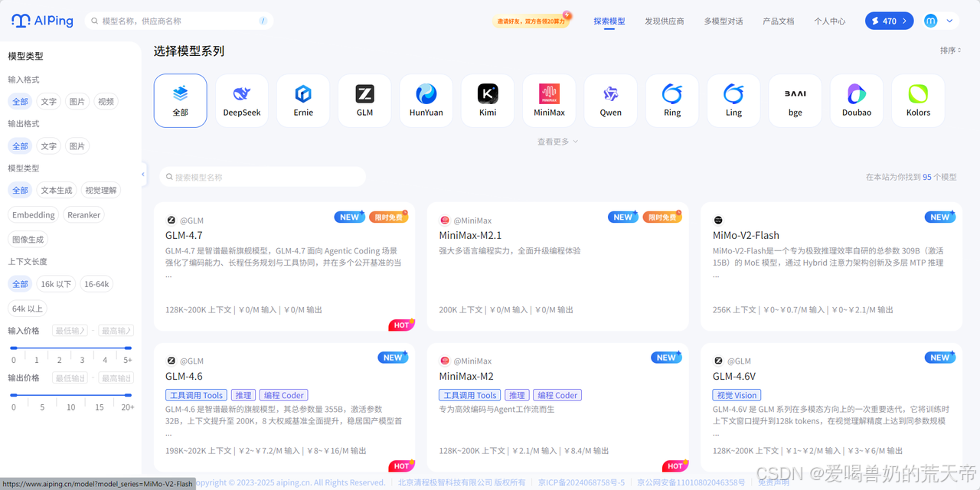The image size is (980, 490).
Task: Filter models by 视频 input format
Action: (106, 100)
